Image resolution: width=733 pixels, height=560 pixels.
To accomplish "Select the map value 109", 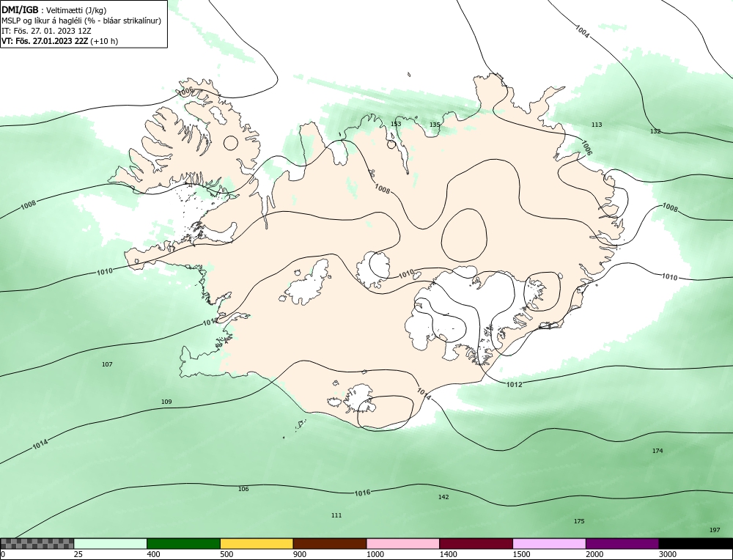I will click(x=166, y=402).
